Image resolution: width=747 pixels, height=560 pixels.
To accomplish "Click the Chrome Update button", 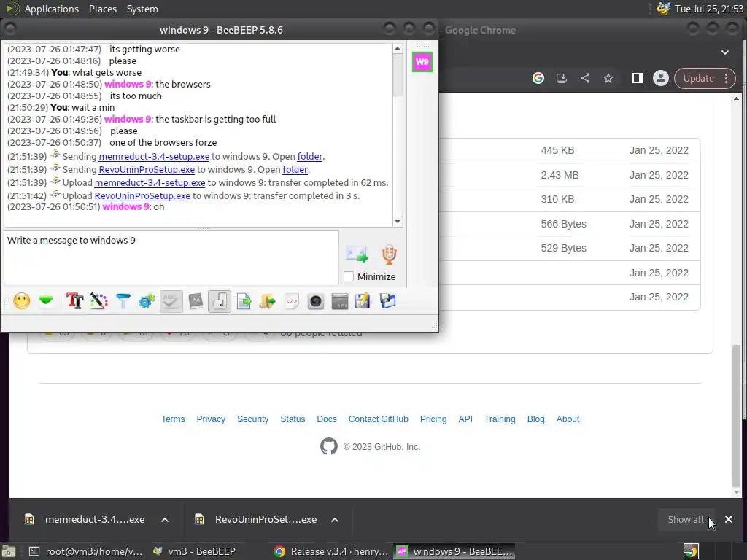I will 698,79.
